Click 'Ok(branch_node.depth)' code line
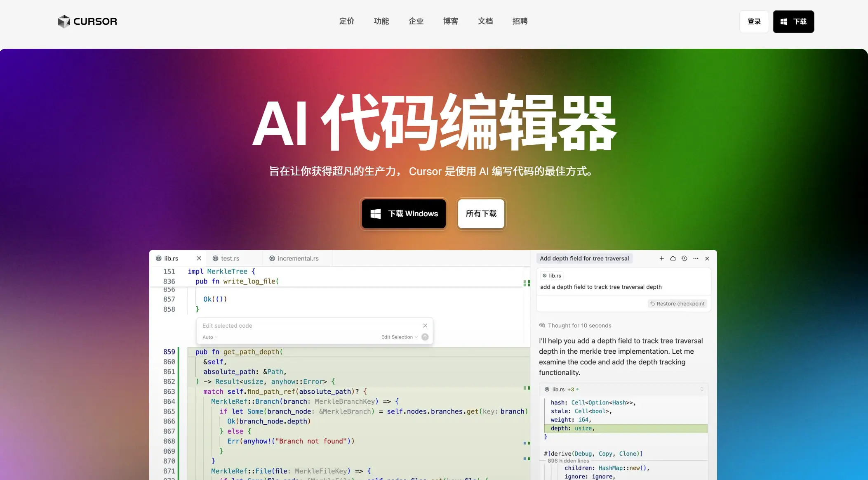868x480 pixels. (x=269, y=421)
